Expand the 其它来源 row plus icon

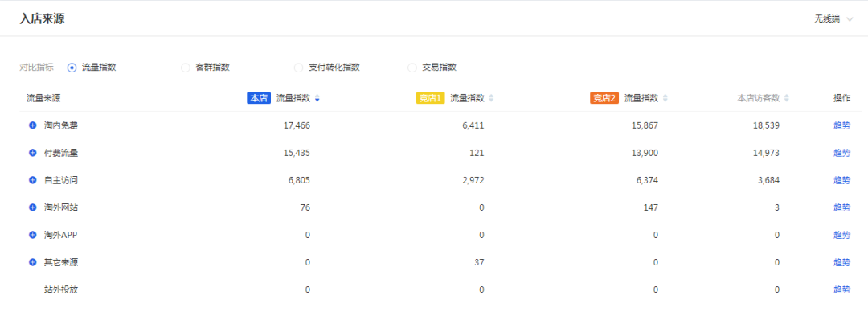pos(33,262)
